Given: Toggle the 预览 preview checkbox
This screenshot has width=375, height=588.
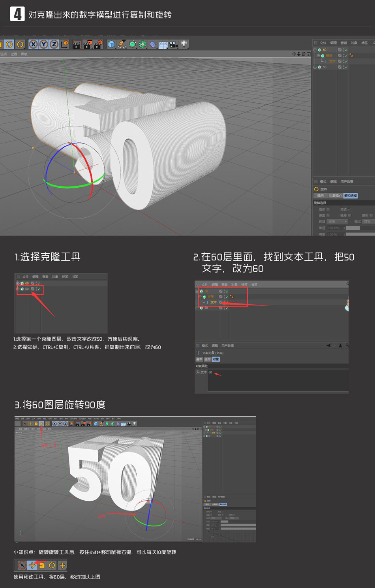Looking at the screenshot, I should (x=349, y=209).
